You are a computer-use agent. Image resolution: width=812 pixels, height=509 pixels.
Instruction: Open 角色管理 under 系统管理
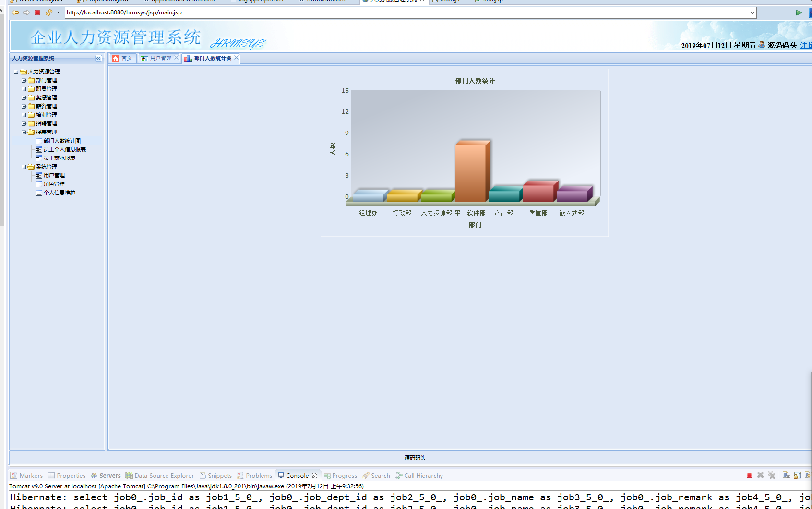(x=54, y=184)
